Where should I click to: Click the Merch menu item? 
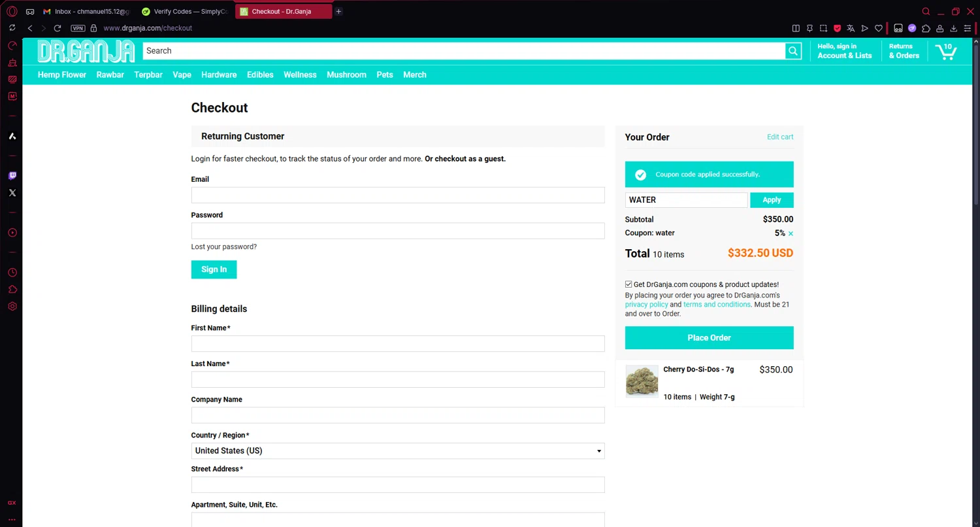415,75
